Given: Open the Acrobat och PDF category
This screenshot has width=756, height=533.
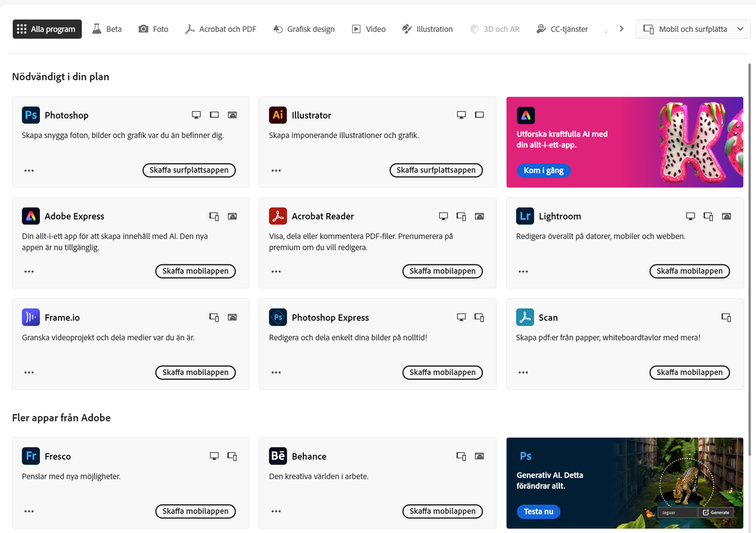Looking at the screenshot, I should tap(221, 29).
